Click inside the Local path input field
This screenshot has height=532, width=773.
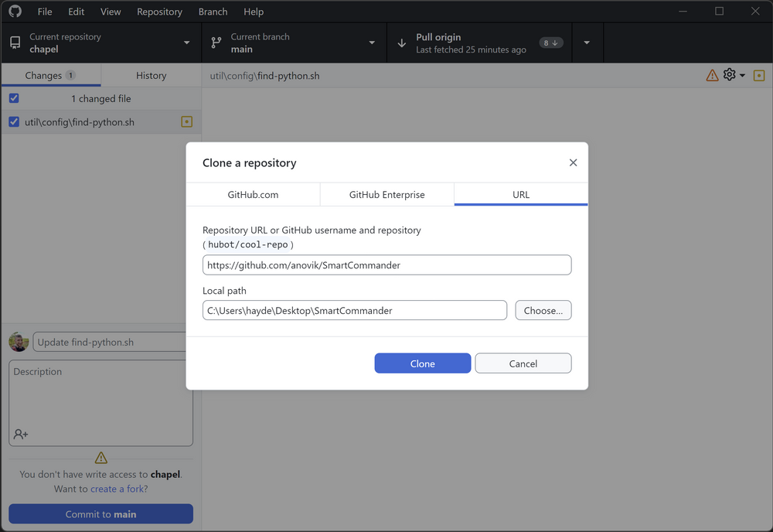pos(354,310)
